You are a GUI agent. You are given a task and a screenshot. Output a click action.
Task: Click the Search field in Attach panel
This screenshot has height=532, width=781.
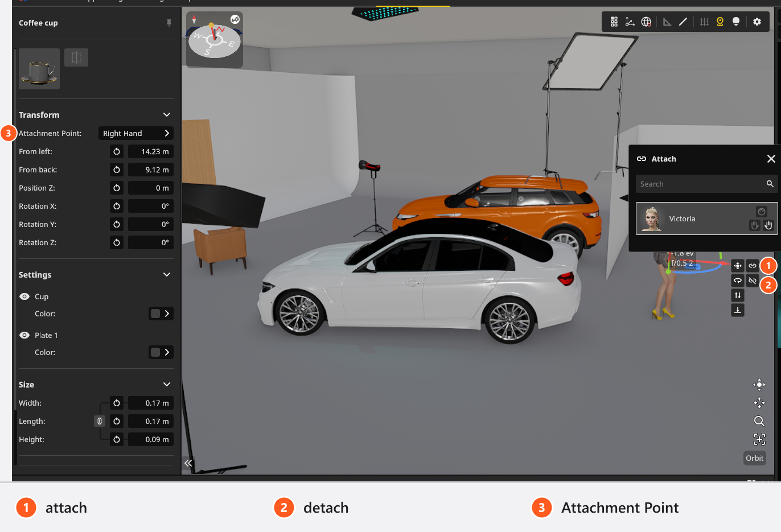[706, 184]
